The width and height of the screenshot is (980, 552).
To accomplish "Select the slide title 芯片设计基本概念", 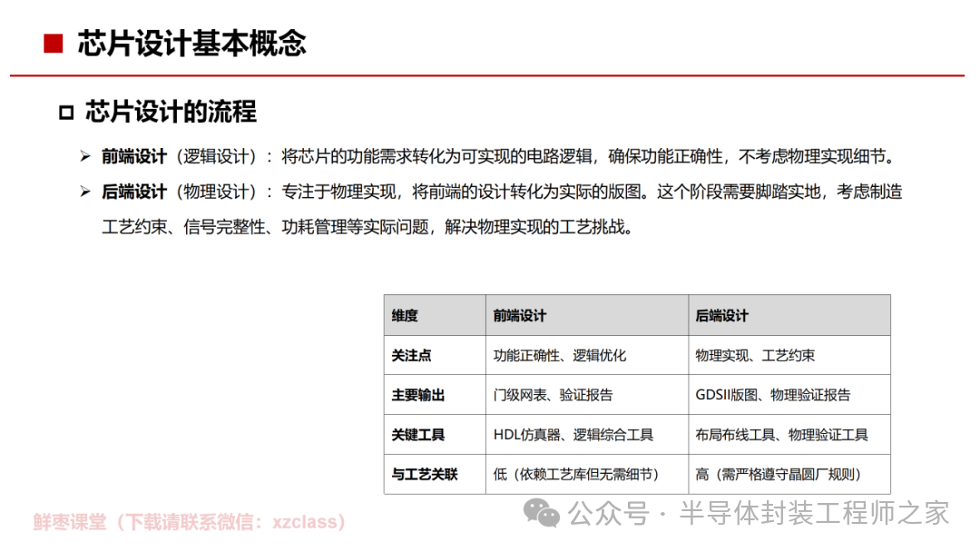I will (191, 44).
